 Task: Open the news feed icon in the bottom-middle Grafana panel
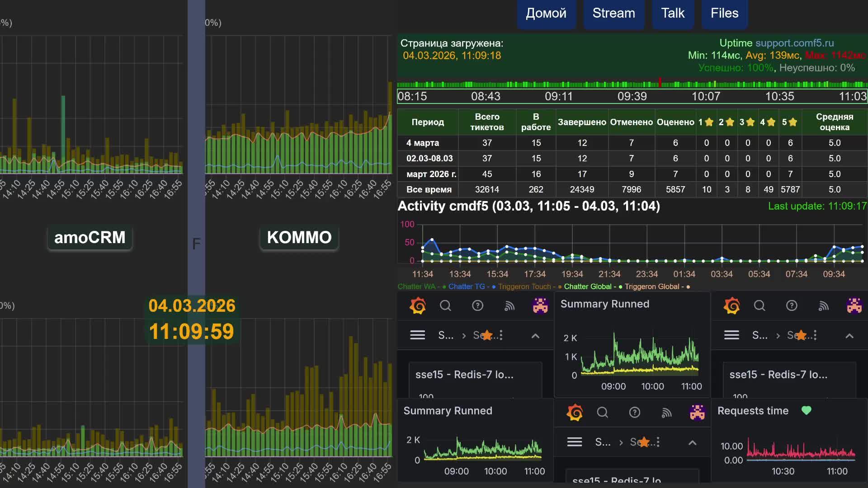[666, 413]
